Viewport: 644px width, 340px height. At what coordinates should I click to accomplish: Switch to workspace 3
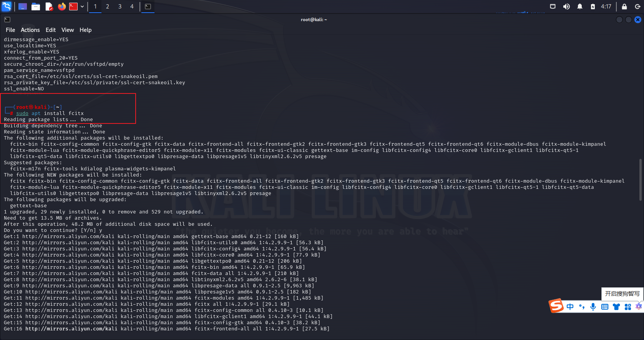[120, 7]
